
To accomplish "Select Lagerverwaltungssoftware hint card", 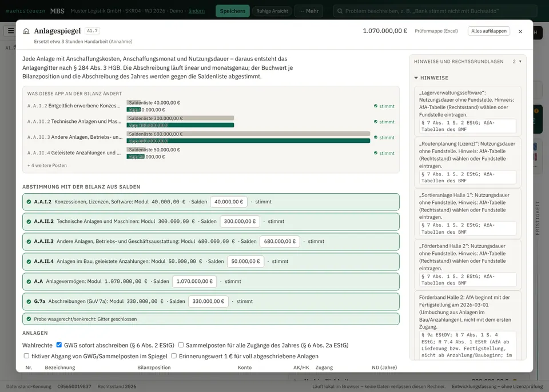I will pyautogui.click(x=467, y=111).
